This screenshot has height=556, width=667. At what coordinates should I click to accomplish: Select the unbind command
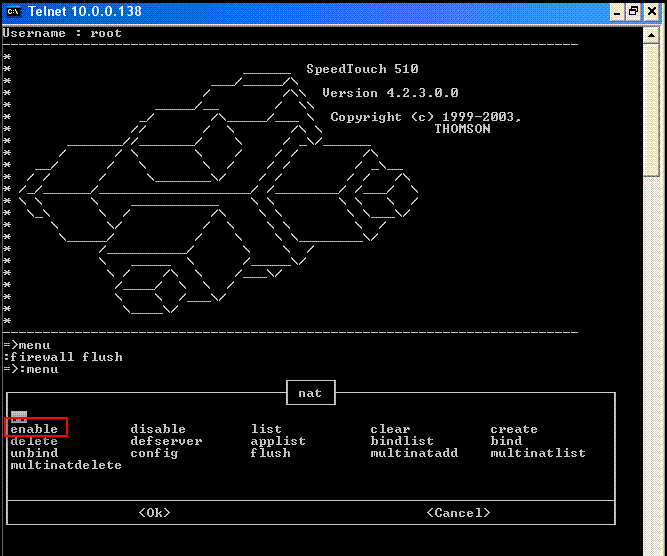34,453
